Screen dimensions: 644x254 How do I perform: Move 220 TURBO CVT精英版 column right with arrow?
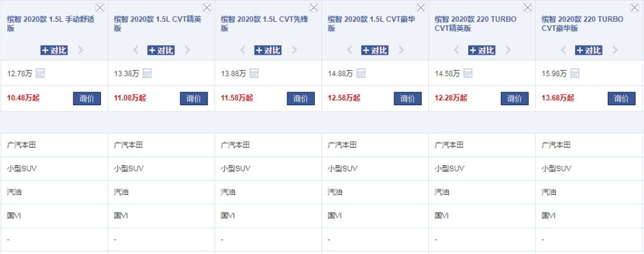[x=509, y=50]
